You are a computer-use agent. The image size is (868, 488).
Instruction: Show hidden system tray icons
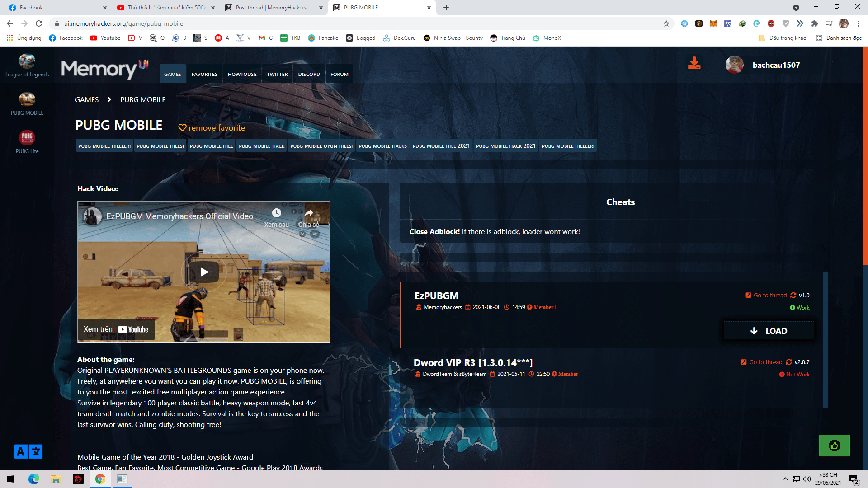tap(785, 479)
